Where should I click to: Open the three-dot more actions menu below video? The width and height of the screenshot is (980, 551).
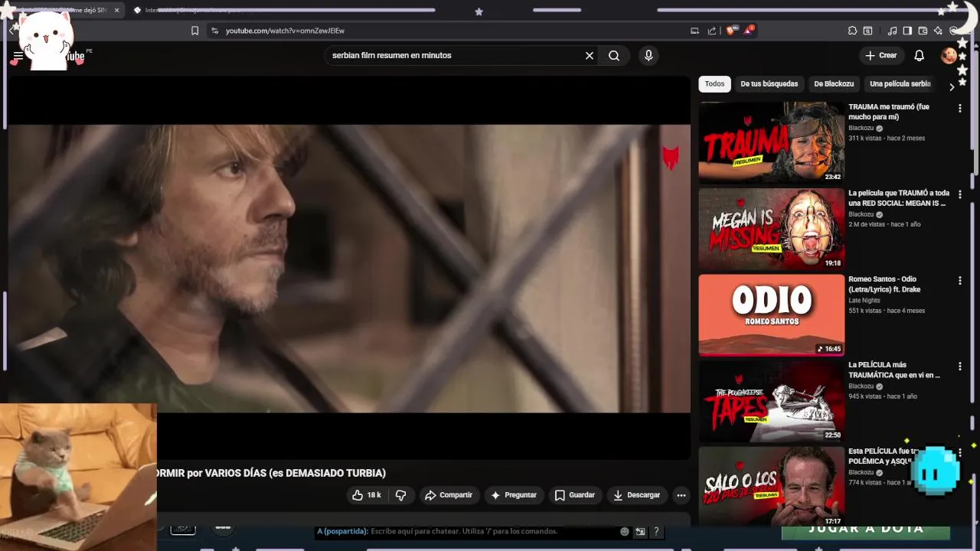click(x=681, y=495)
